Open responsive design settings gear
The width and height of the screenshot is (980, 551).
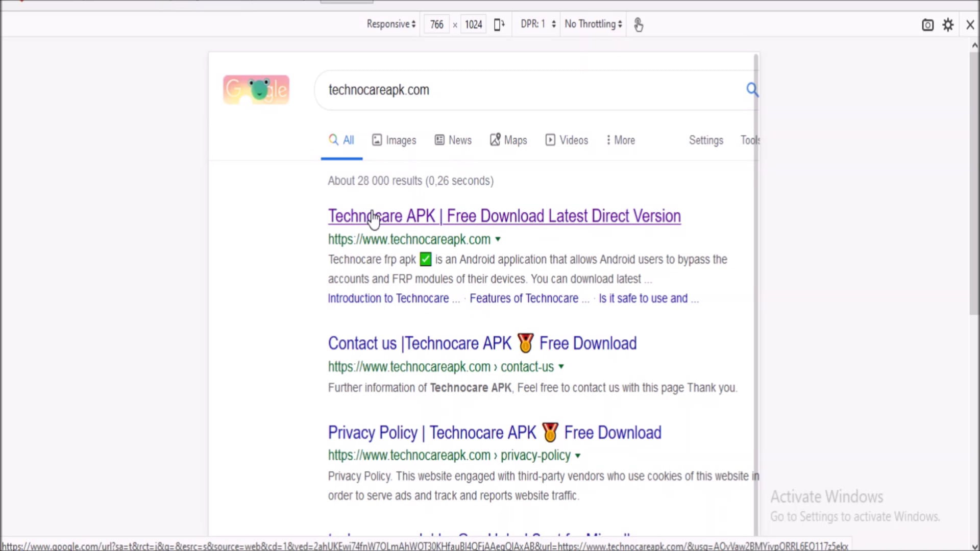tap(948, 25)
